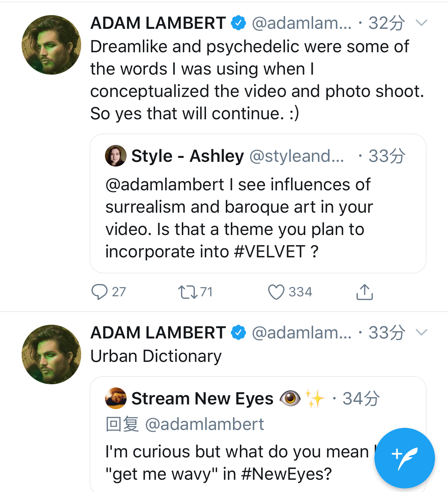Screen dimensions: 448x492
Task: Share the first Adam Lambert tweet
Action: pyautogui.click(x=364, y=292)
